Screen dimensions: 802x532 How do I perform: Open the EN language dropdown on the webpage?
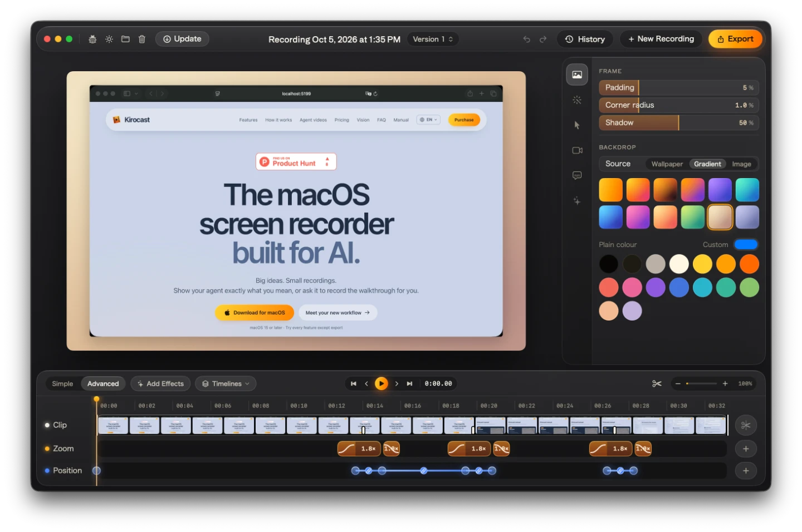point(428,120)
